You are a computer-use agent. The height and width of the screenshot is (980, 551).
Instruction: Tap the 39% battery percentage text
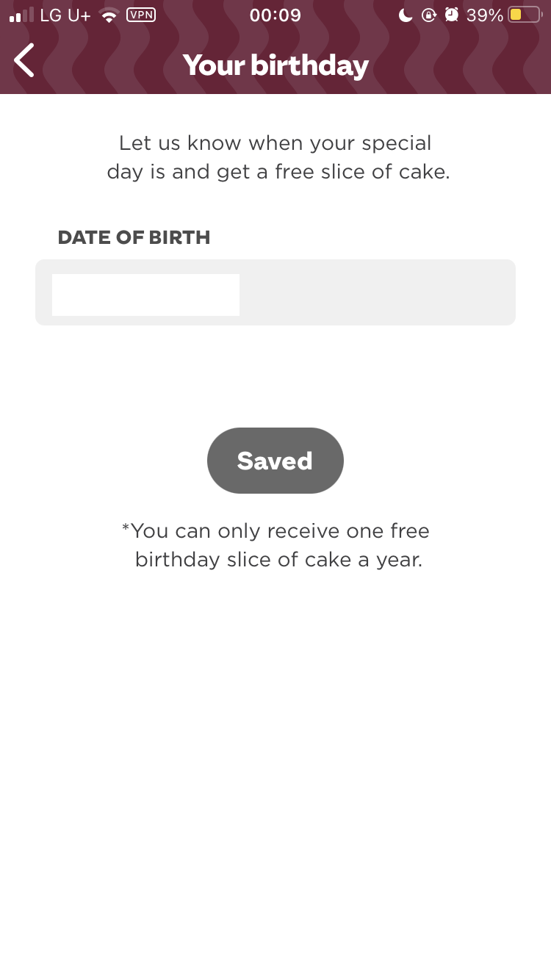pyautogui.click(x=485, y=15)
